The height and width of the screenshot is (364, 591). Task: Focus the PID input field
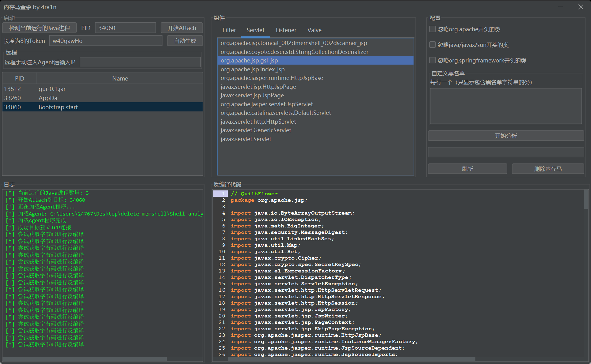coord(125,28)
